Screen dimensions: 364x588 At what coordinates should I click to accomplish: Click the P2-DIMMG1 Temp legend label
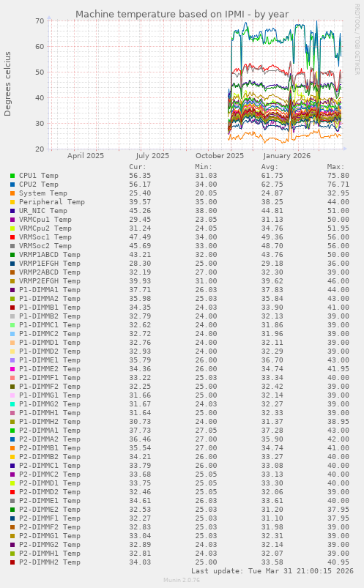[x=50, y=536]
